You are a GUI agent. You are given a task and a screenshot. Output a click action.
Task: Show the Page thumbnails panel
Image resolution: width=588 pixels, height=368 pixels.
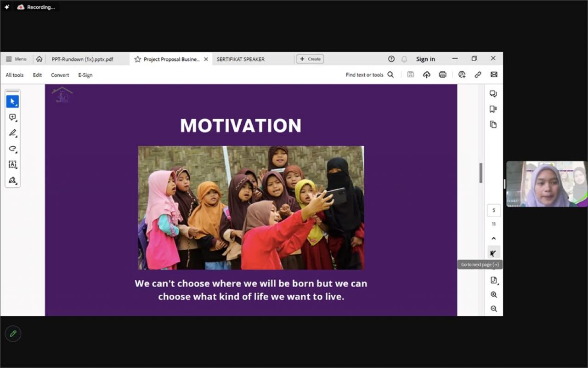click(x=493, y=124)
